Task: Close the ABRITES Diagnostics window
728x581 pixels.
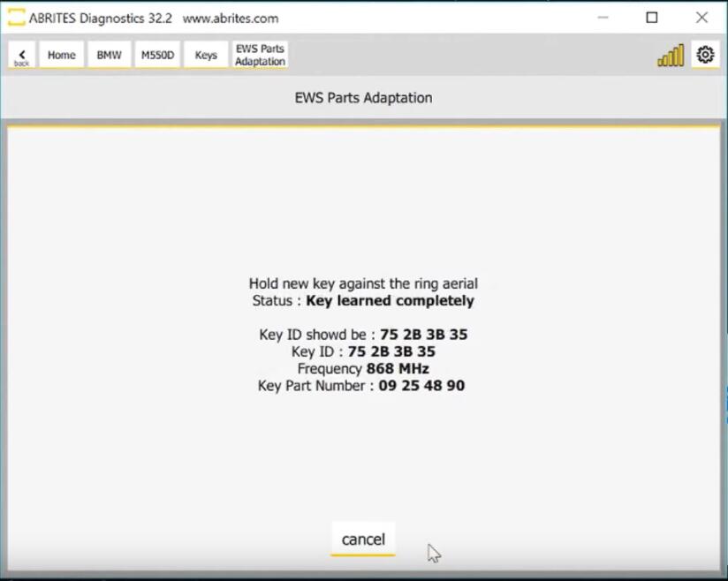Action: coord(701,18)
